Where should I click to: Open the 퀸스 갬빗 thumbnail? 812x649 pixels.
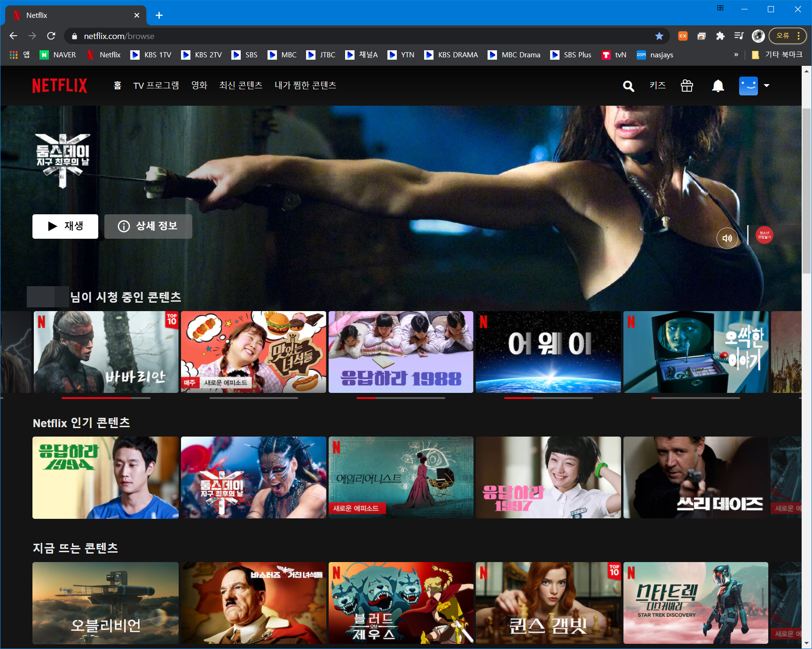point(548,603)
